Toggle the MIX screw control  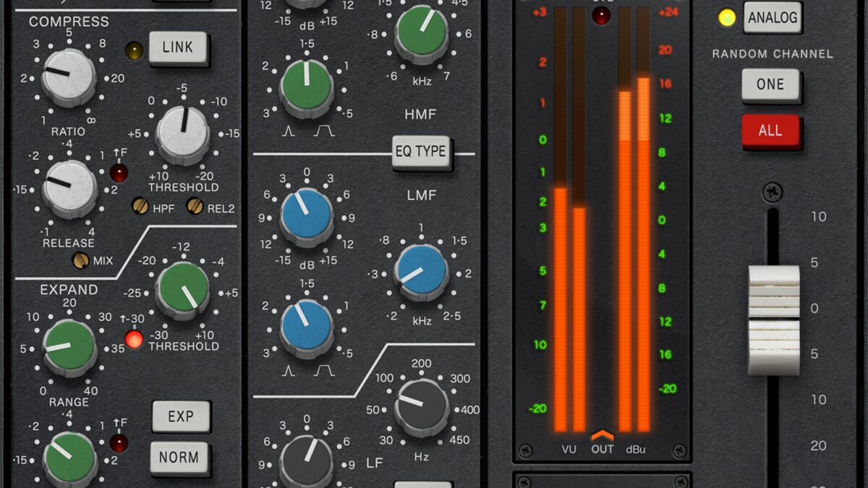tap(81, 260)
